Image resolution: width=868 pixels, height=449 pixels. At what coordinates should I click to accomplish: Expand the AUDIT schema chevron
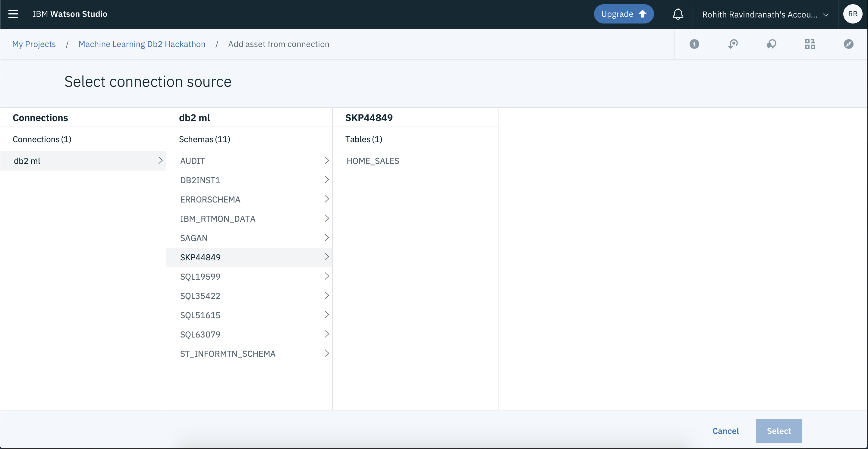[x=326, y=161]
